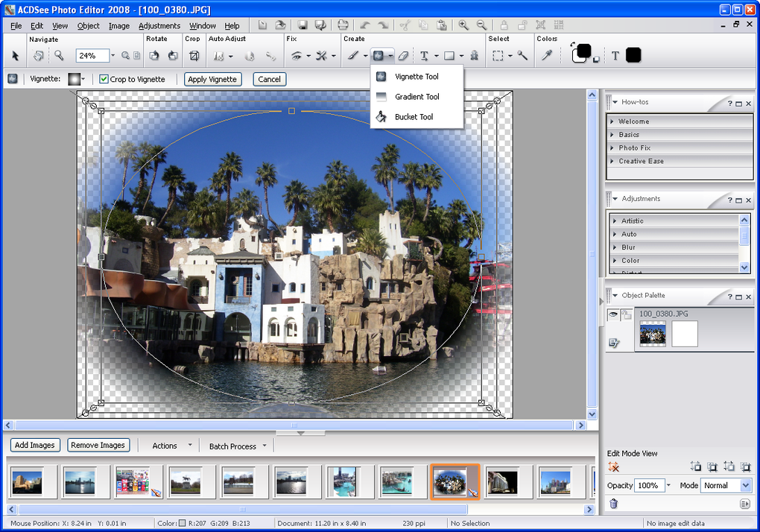The height and width of the screenshot is (532, 760).
Task: Uncheck the Crop to Vignette checkbox
Action: 104,79
